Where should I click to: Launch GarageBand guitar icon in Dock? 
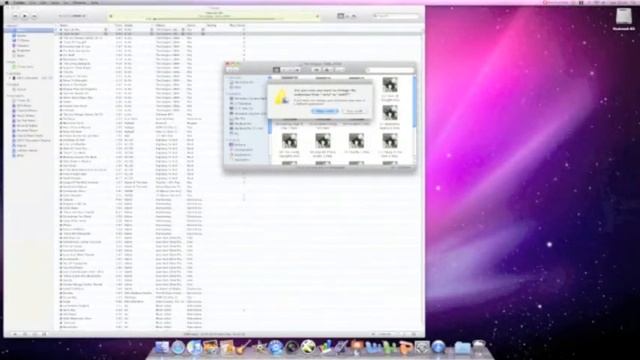tap(243, 347)
